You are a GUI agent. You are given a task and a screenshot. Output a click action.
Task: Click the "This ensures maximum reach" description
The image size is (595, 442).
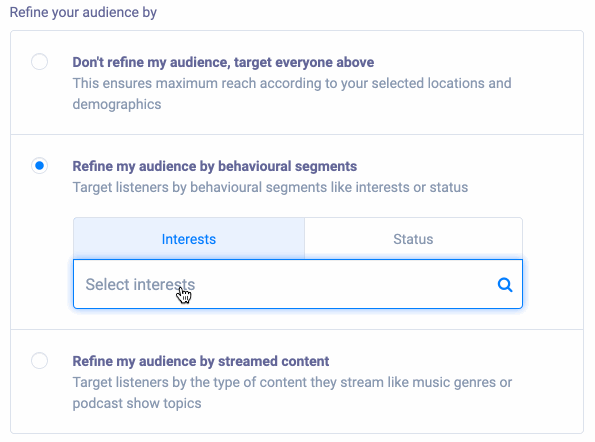pyautogui.click(x=292, y=93)
